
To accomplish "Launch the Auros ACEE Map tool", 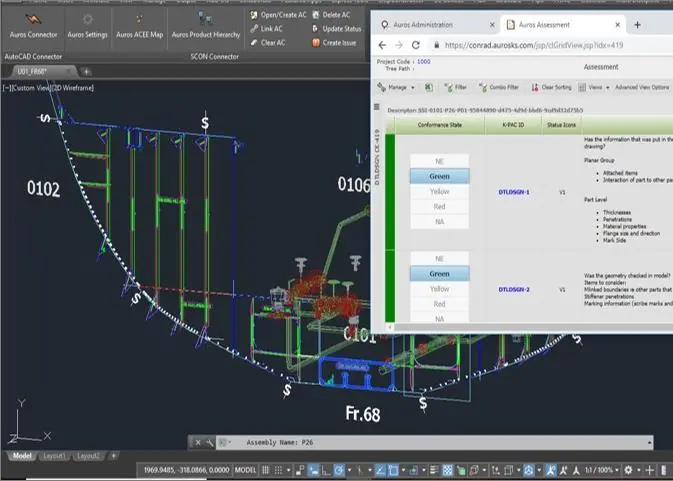I will (139, 27).
